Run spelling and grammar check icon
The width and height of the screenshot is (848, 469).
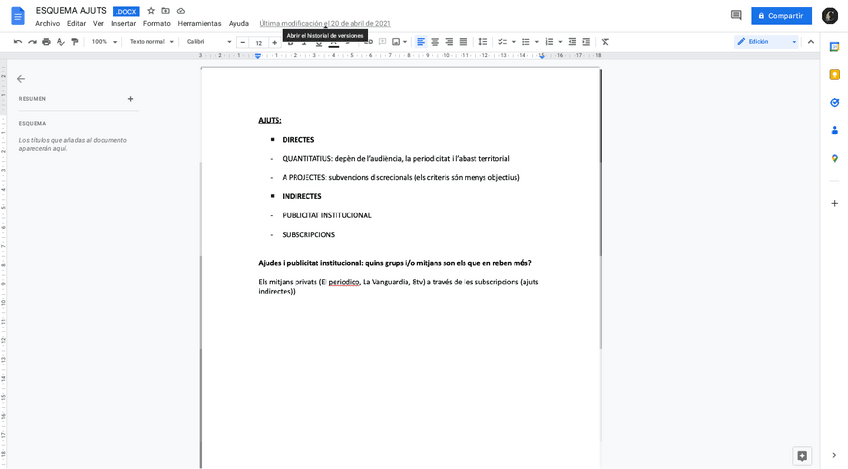click(x=61, y=42)
